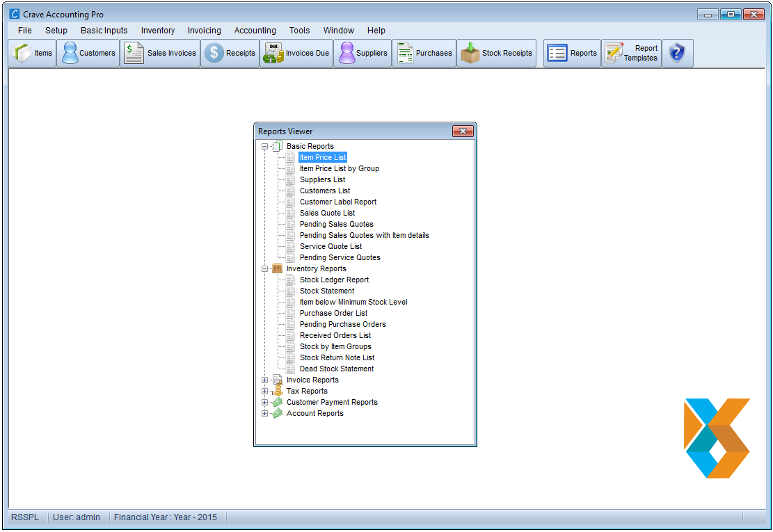Select Pending Service Quotes report
Screen dimensions: 773x532
click(340, 257)
